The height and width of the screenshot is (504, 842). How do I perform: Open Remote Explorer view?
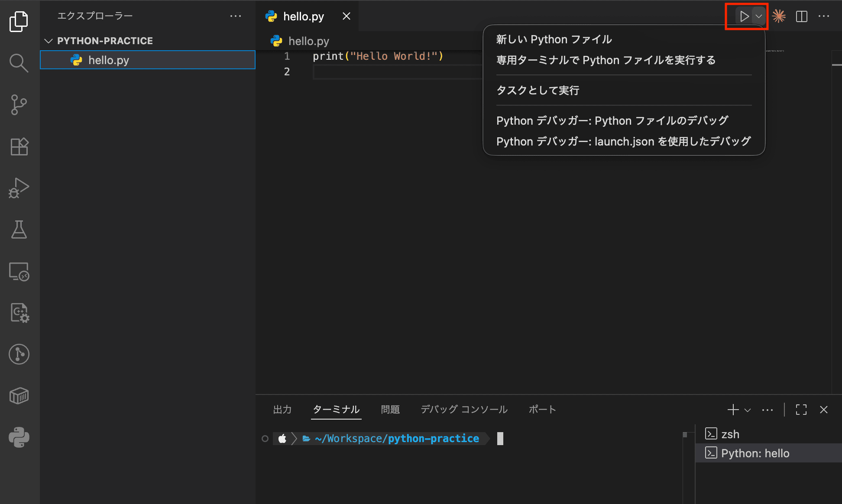click(19, 271)
